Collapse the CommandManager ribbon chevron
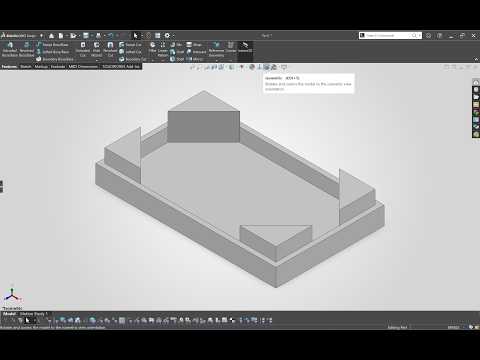480x360 pixels. coord(476,59)
